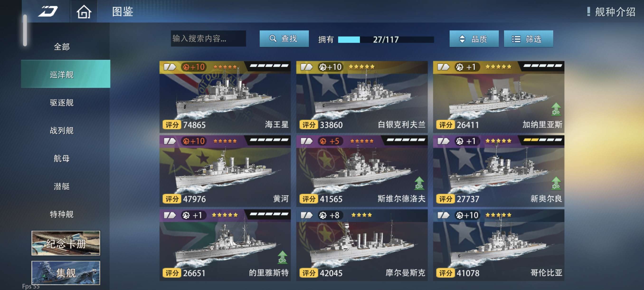
Task: Open the 品质 sort dropdown
Action: (x=474, y=39)
